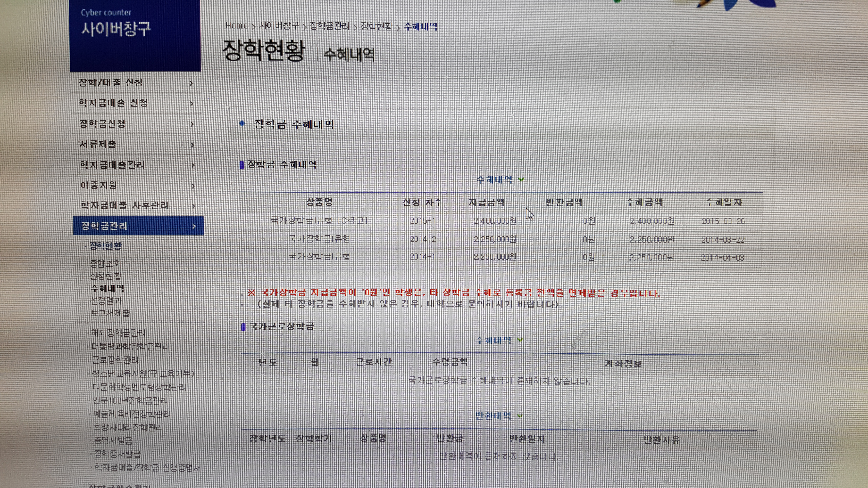Expand the 장학/대출 신청 menu arrow

click(x=191, y=83)
